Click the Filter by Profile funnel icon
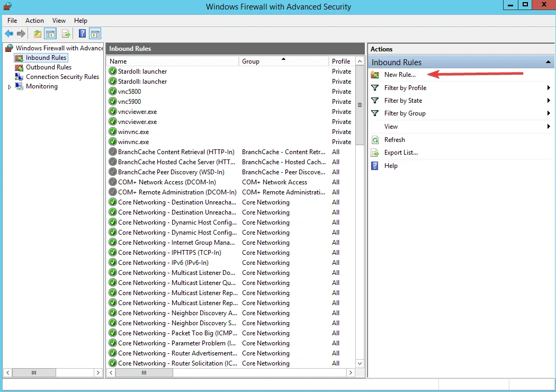Viewport: 556px width, 392px height. (375, 87)
